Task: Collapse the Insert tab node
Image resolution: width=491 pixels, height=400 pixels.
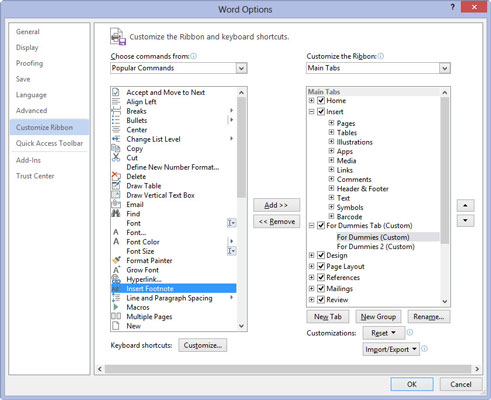Action: pyautogui.click(x=311, y=112)
